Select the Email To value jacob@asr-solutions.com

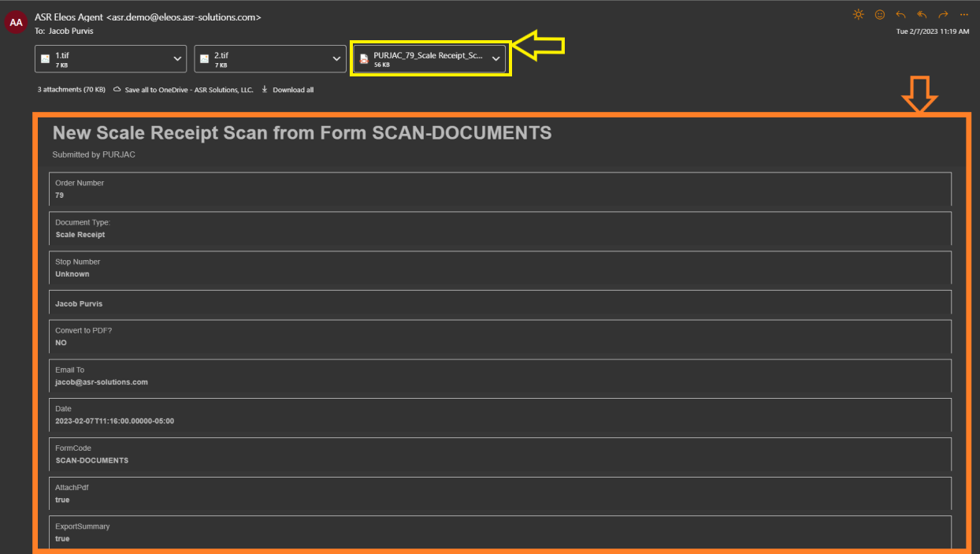coord(103,381)
